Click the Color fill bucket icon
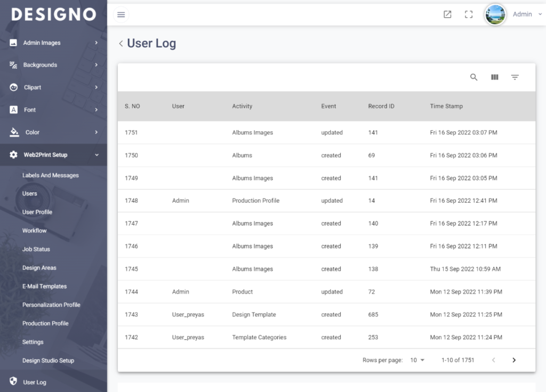 [14, 132]
